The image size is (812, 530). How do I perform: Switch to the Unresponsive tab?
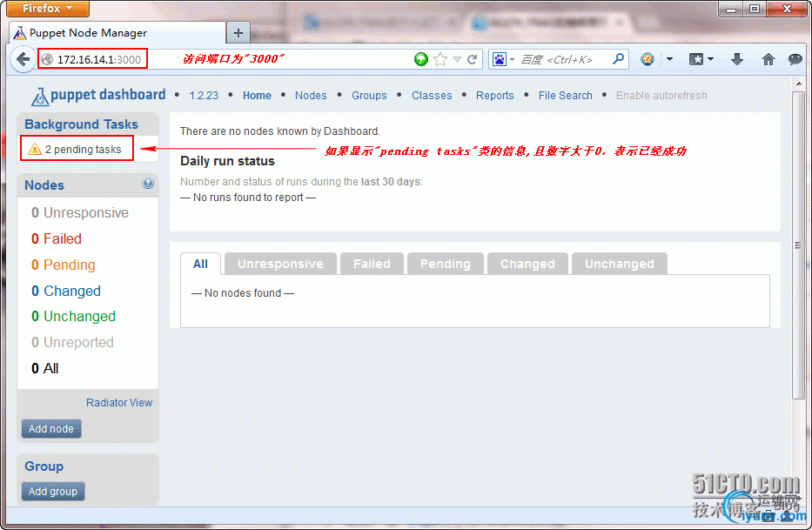pyautogui.click(x=280, y=265)
